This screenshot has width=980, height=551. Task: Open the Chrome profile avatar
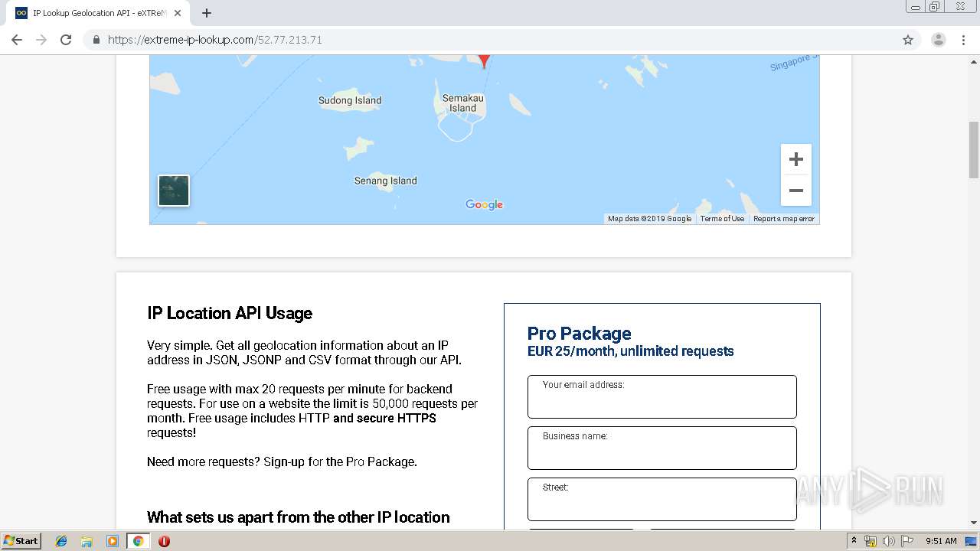tap(939, 40)
